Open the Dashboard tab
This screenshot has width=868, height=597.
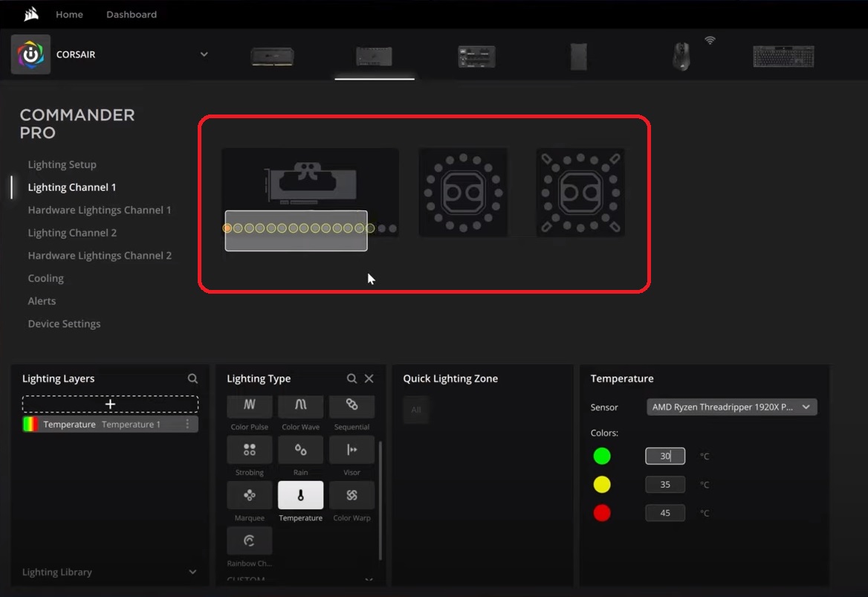tap(132, 14)
